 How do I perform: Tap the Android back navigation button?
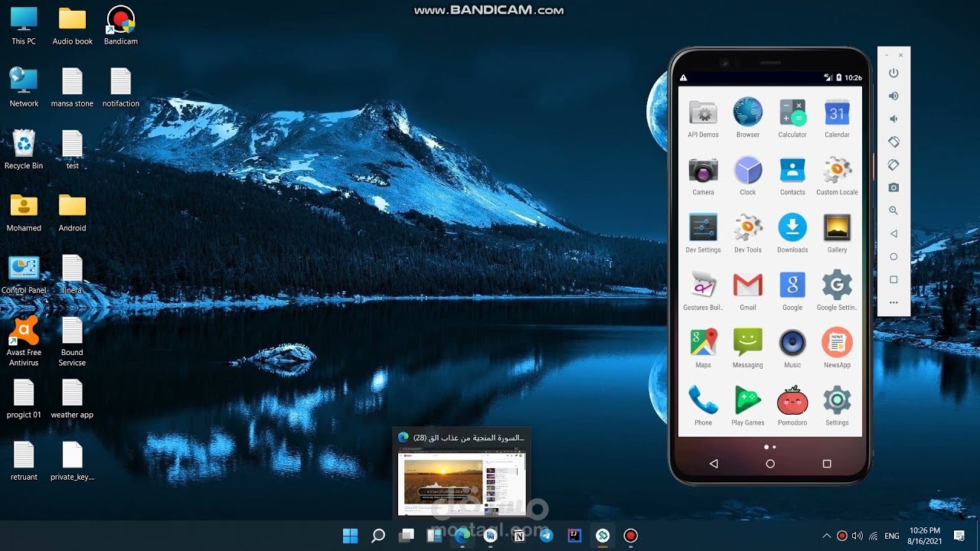pos(714,464)
